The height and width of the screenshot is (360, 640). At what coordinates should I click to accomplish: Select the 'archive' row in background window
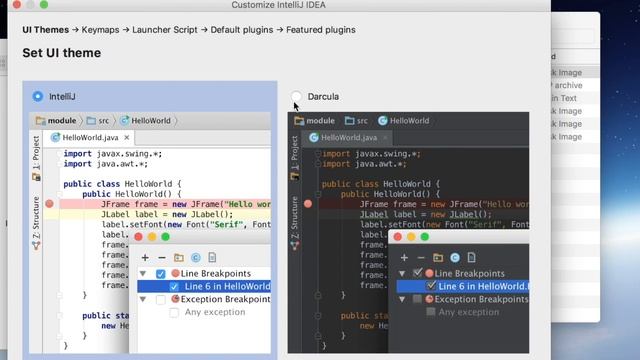click(x=568, y=85)
